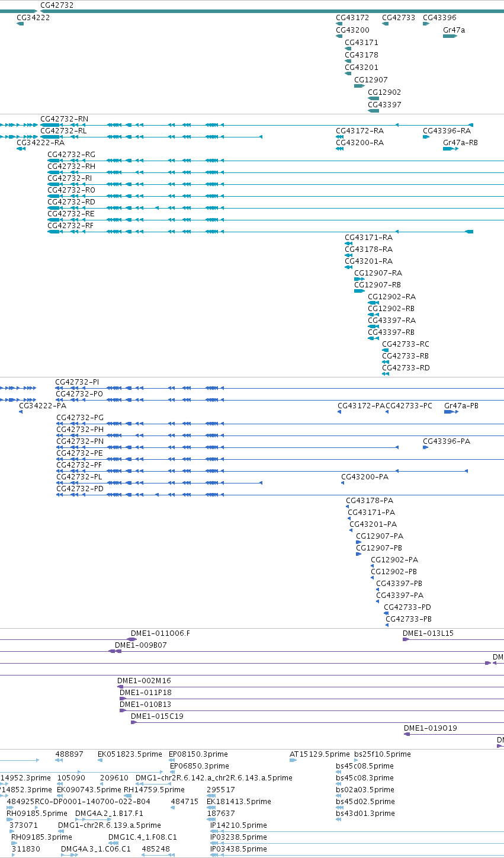The height and width of the screenshot is (858, 504).
Task: Click the CG43397-PA protein label
Action: pyautogui.click(x=400, y=596)
